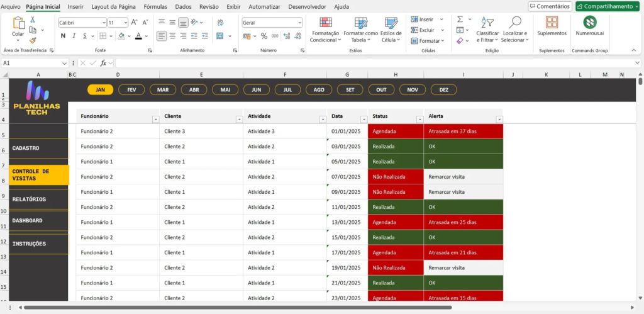Toggle italic formatting (I)
The width and height of the screenshot is (644, 314).
tap(74, 36)
